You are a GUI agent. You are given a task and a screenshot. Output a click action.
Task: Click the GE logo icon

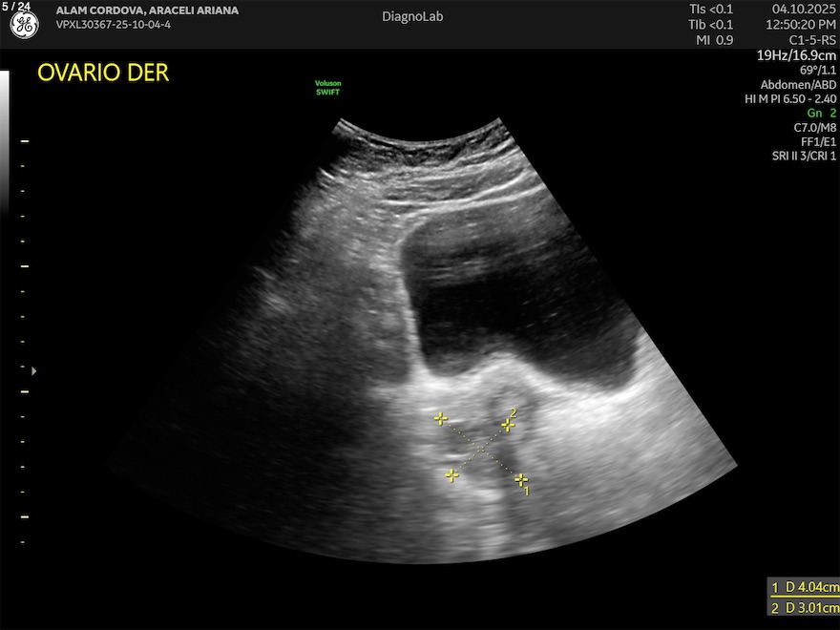point(24,26)
